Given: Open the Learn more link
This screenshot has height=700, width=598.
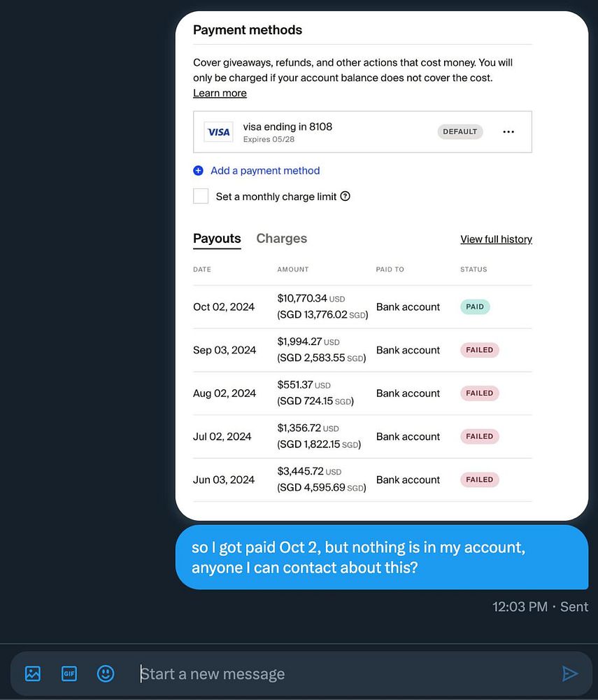Looking at the screenshot, I should [220, 93].
